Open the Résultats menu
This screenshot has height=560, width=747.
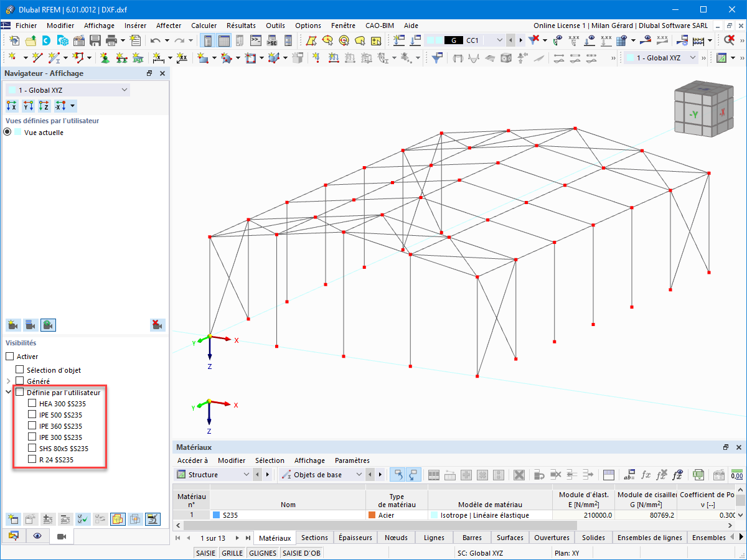[x=241, y=26]
